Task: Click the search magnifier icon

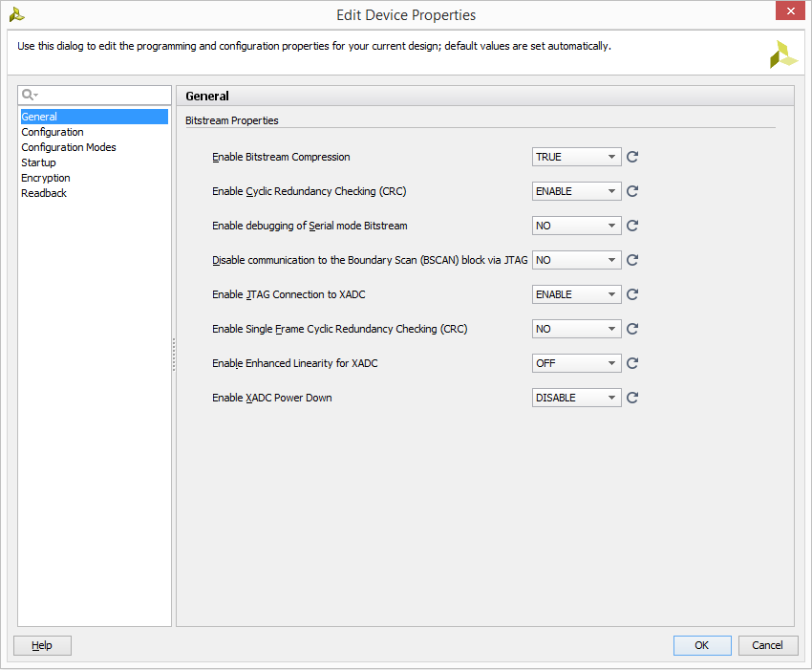Action: (29, 95)
